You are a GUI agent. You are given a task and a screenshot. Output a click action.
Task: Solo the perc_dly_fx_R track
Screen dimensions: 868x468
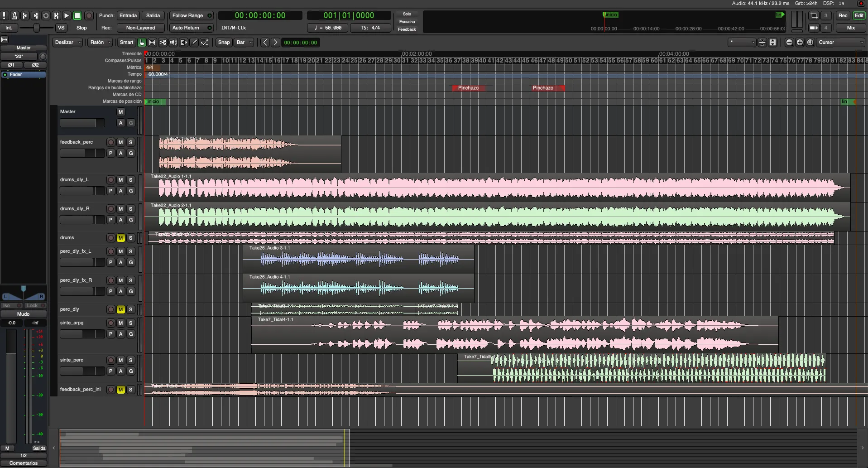(x=130, y=280)
